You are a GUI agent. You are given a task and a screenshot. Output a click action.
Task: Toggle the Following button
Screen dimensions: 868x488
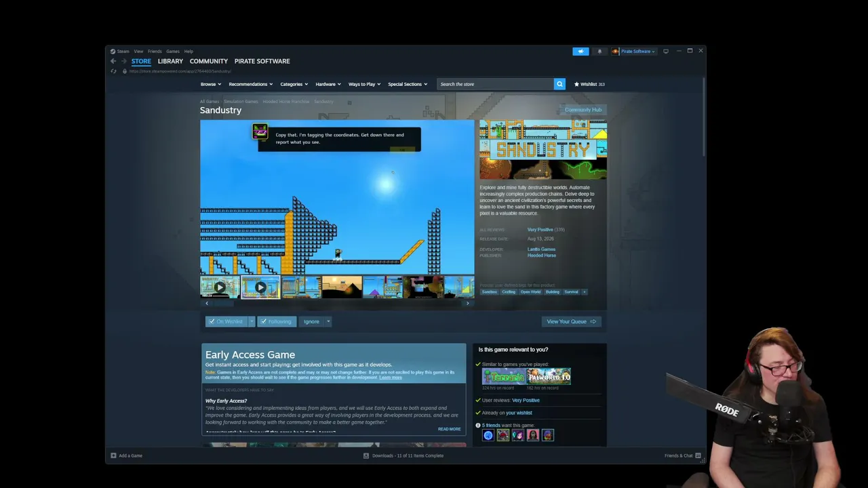277,321
